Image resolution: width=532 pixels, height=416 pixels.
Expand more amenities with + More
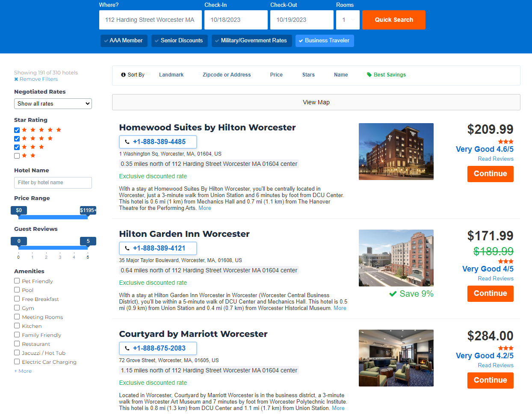tap(23, 371)
